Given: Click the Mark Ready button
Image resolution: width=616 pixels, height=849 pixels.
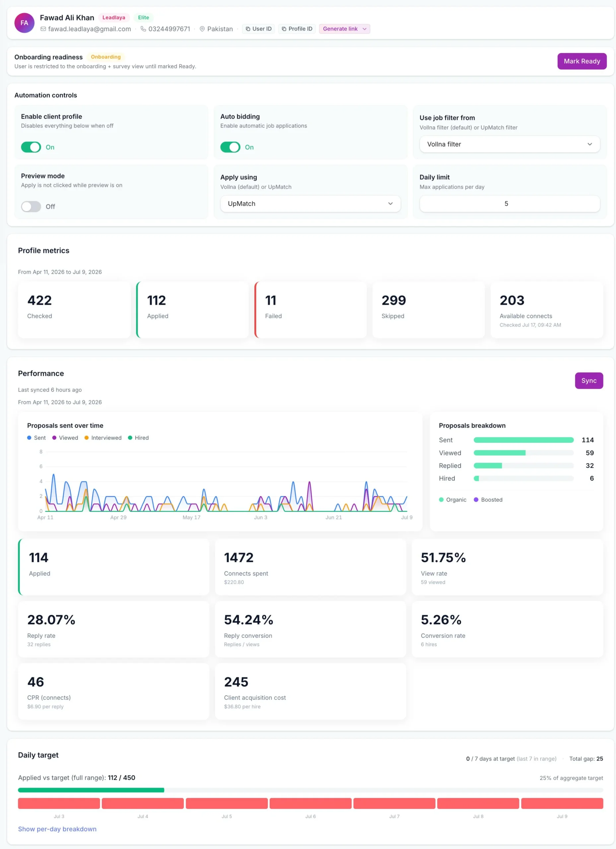Looking at the screenshot, I should click(582, 61).
